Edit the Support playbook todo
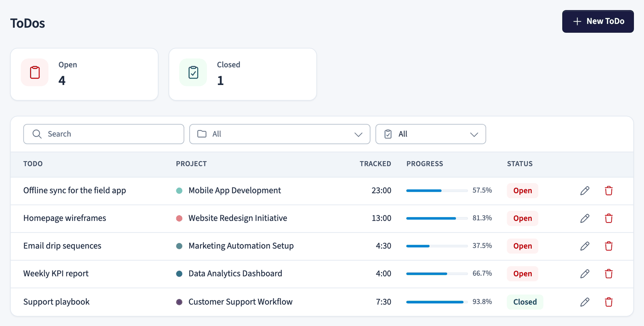The image size is (644, 326). coord(585,302)
